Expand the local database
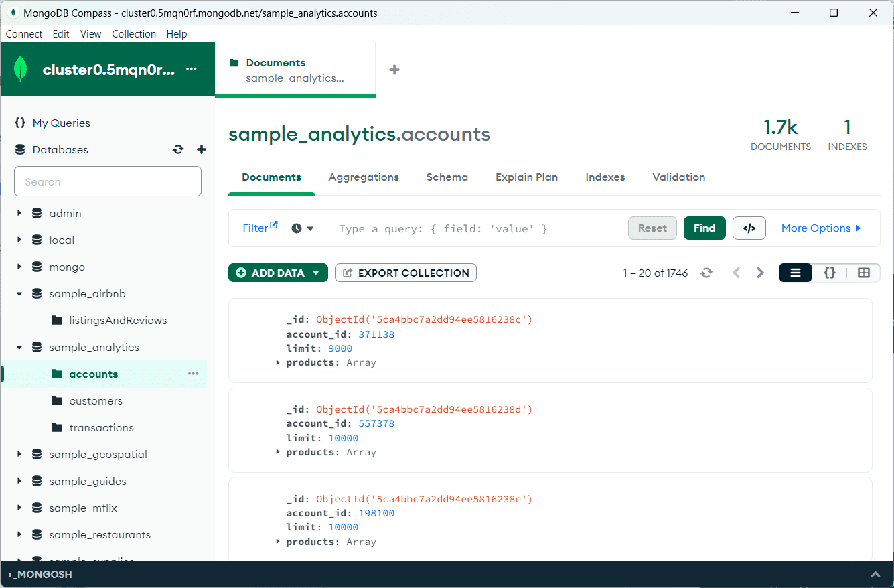The image size is (894, 588). 19,240
